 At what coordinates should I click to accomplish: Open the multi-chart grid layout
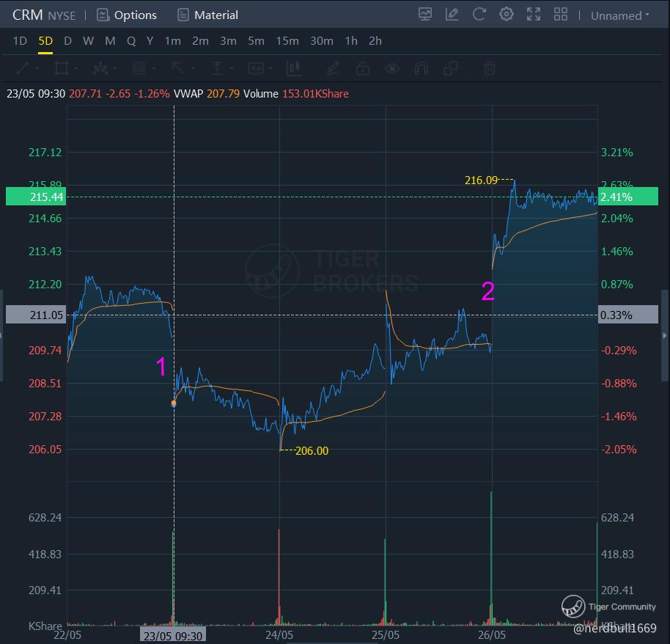coord(561,15)
